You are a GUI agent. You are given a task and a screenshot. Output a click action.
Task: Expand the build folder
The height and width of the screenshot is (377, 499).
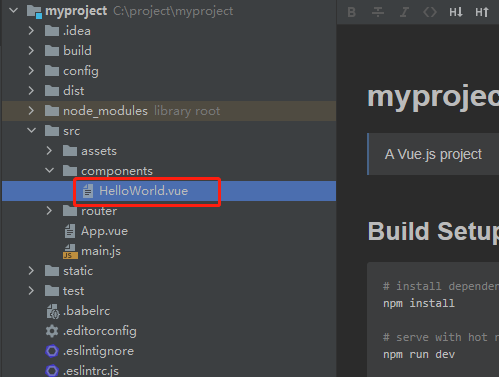[31, 51]
